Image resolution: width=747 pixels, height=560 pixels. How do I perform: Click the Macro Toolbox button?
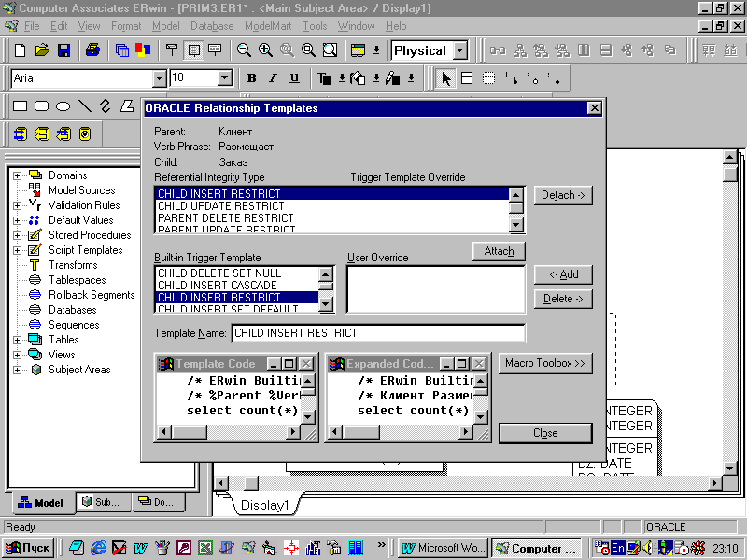545,363
